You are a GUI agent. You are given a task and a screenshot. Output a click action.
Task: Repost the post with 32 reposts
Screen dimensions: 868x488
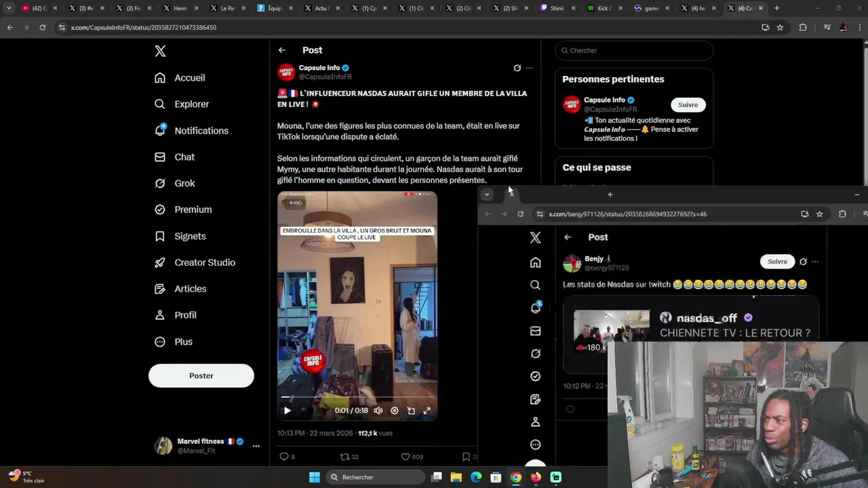[x=349, y=457]
